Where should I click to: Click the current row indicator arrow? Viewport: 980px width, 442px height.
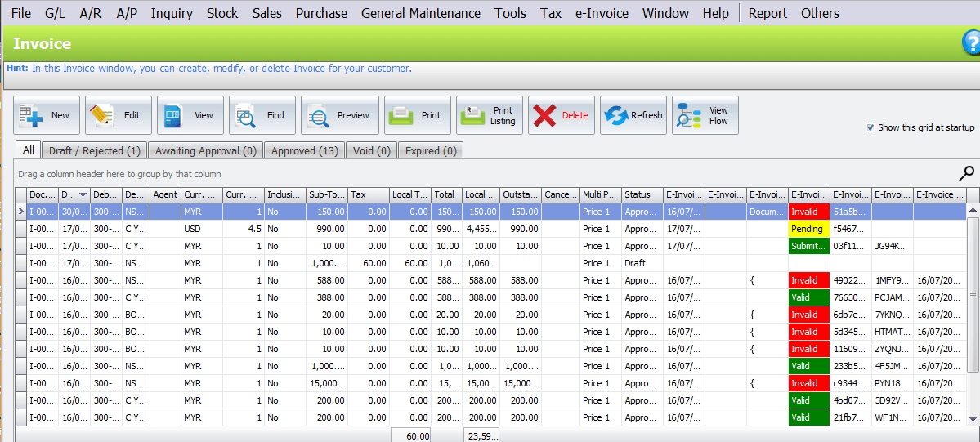[20, 212]
